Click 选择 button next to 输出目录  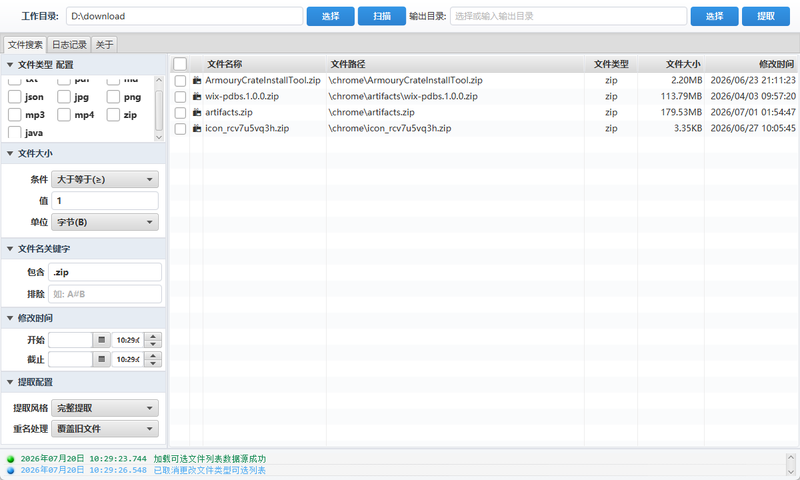click(x=714, y=16)
